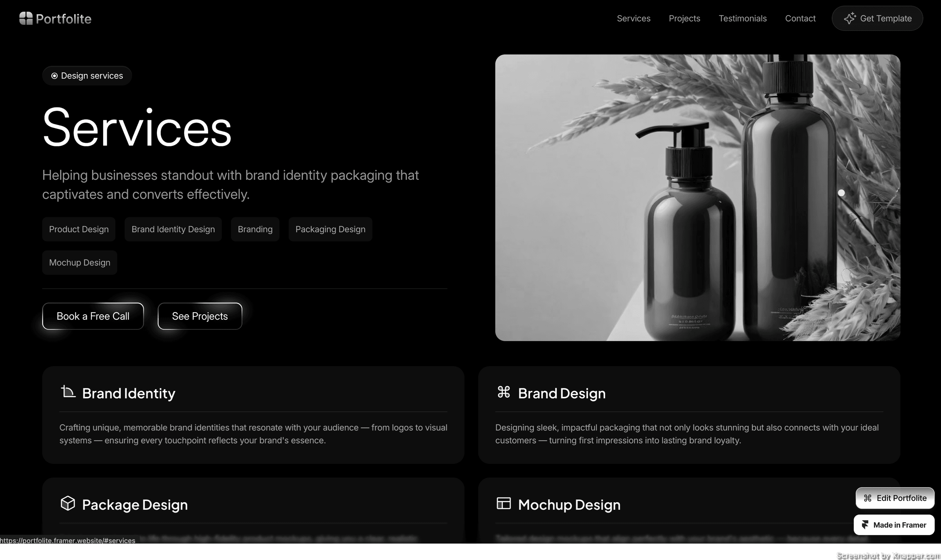
Task: Select the Brand Identity Design tag
Action: coord(173,229)
